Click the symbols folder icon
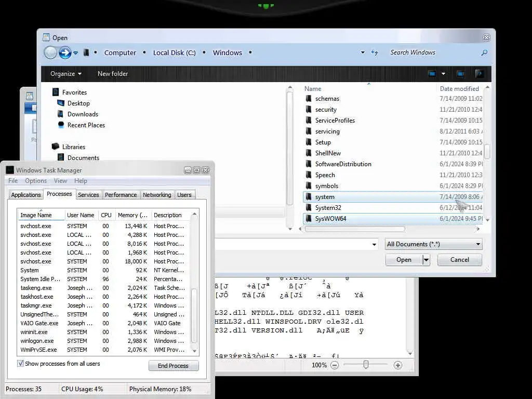Screen dimensions: 532x399 (309, 185)
